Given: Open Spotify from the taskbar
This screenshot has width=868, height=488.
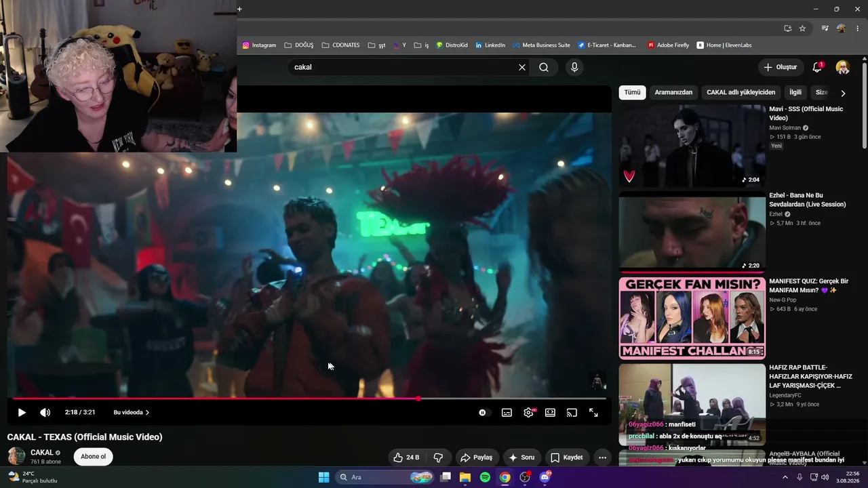Looking at the screenshot, I should point(485,477).
